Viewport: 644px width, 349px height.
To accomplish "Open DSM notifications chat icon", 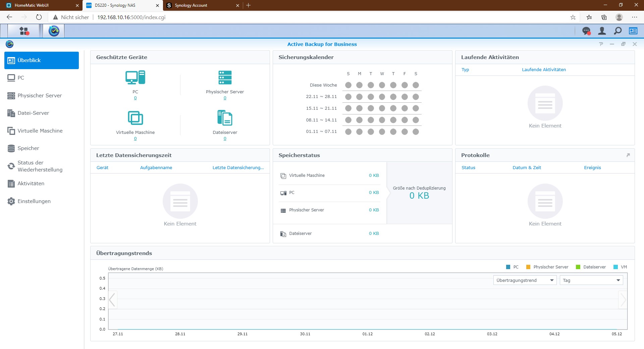I will tap(586, 31).
